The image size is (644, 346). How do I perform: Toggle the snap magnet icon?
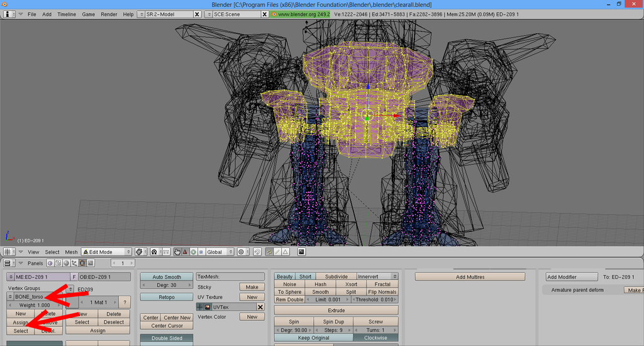tap(257, 252)
